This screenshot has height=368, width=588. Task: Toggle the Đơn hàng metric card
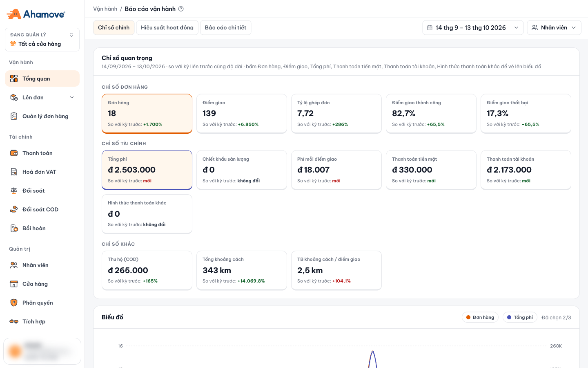(x=147, y=114)
